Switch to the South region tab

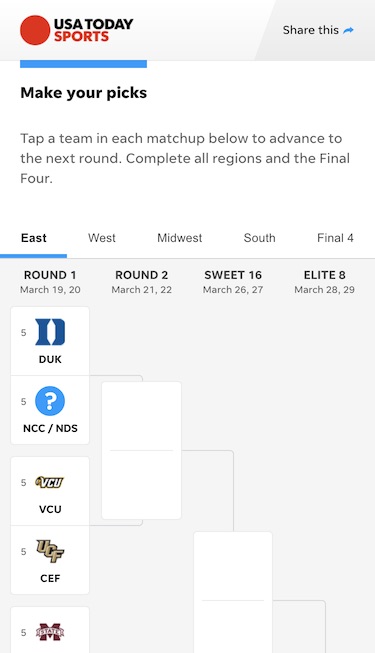click(260, 238)
